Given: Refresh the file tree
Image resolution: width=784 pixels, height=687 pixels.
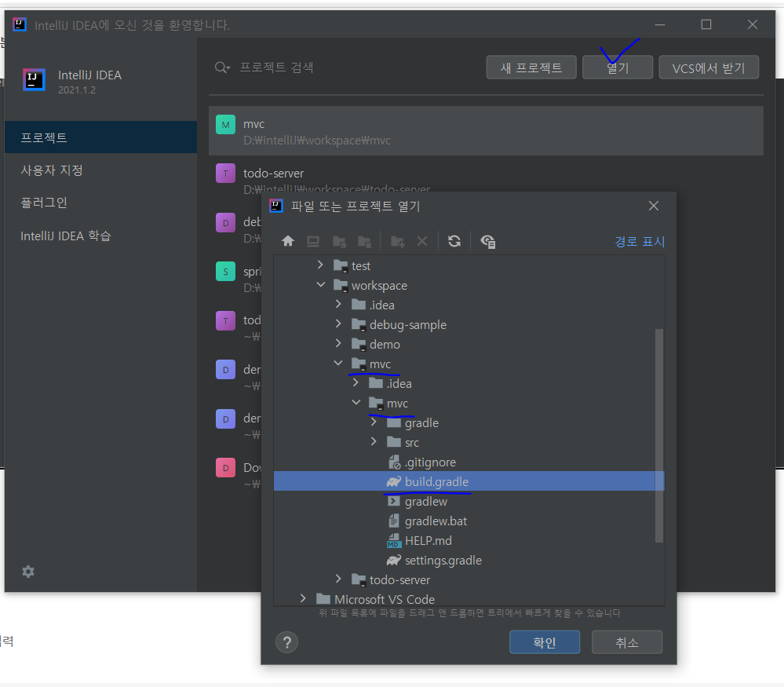Looking at the screenshot, I should click(454, 241).
